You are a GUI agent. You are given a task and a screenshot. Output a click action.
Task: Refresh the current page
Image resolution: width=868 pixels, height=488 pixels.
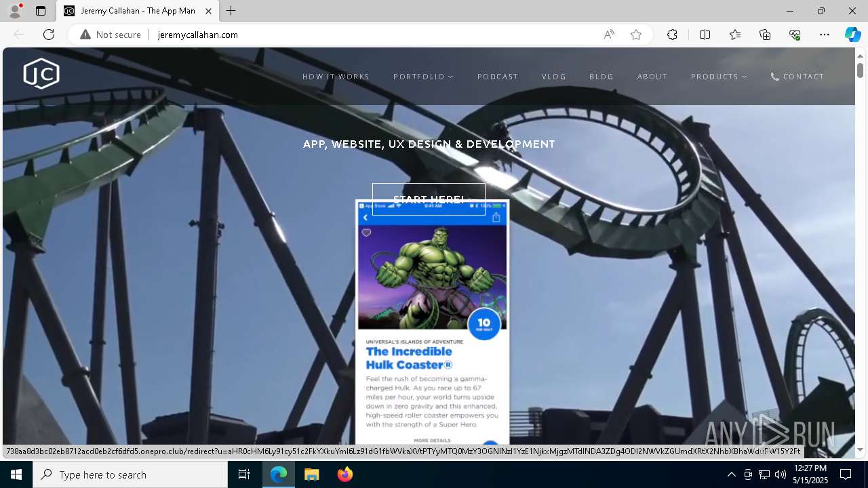pyautogui.click(x=49, y=35)
